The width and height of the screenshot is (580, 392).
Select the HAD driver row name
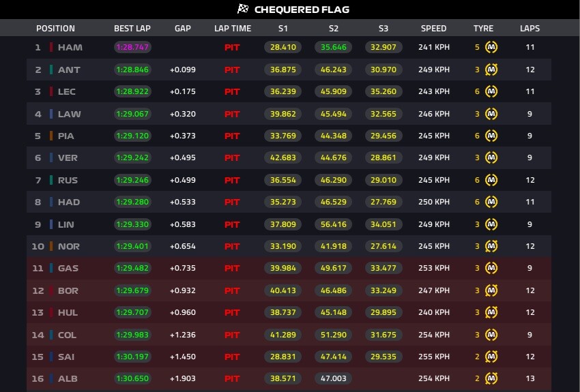coord(69,202)
